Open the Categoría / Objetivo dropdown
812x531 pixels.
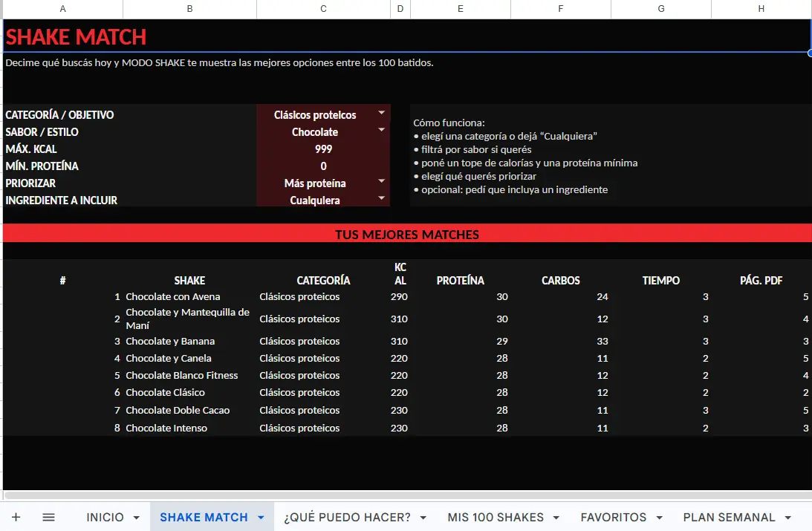point(382,113)
